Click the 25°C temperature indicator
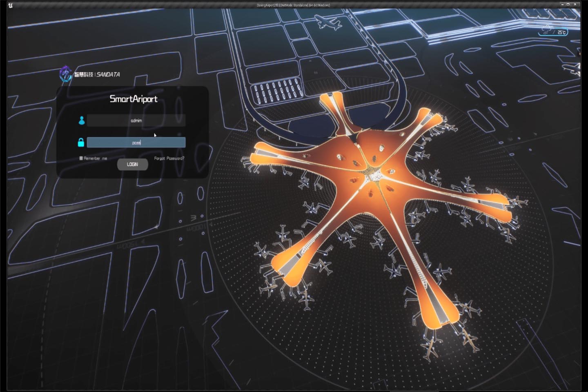Image resolution: width=588 pixels, height=392 pixels. (562, 31)
